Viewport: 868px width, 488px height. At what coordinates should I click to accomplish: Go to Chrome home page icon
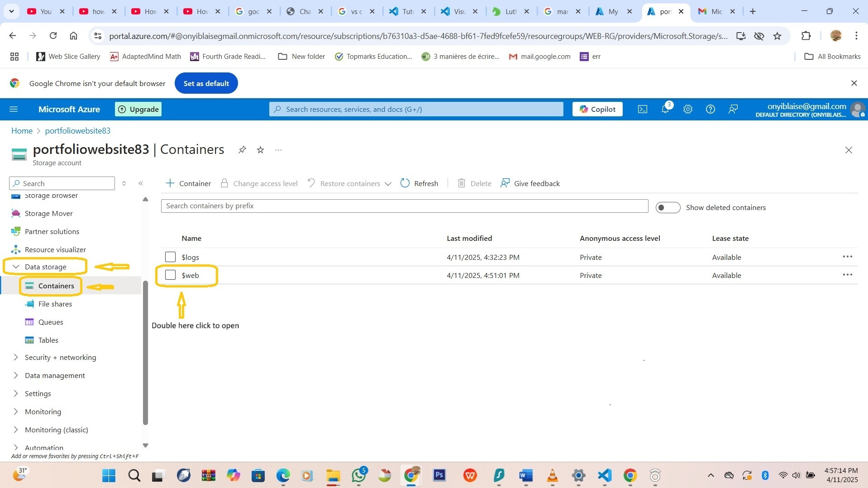tap(73, 36)
